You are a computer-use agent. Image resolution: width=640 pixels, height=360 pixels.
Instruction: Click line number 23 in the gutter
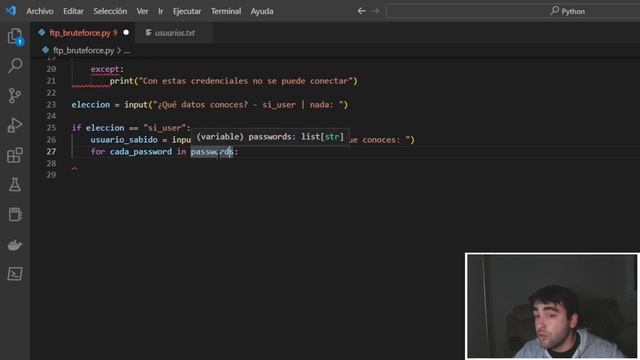[x=51, y=104]
